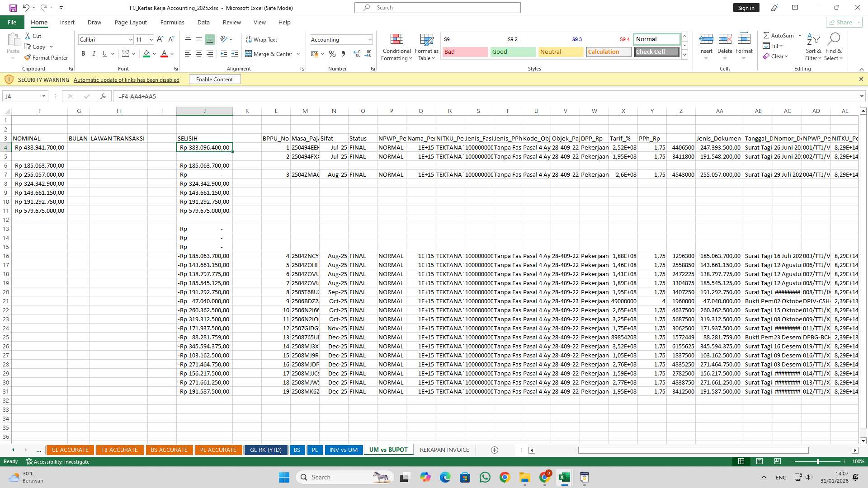Toggle Wrap Text for the selection
Image resolution: width=868 pixels, height=488 pixels.
262,39
